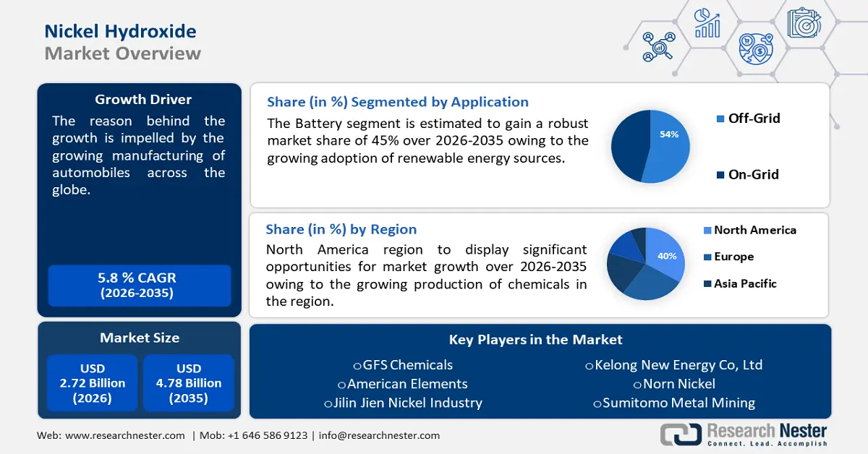Click the Jilin Jien Nickel Industry entry

click(403, 403)
